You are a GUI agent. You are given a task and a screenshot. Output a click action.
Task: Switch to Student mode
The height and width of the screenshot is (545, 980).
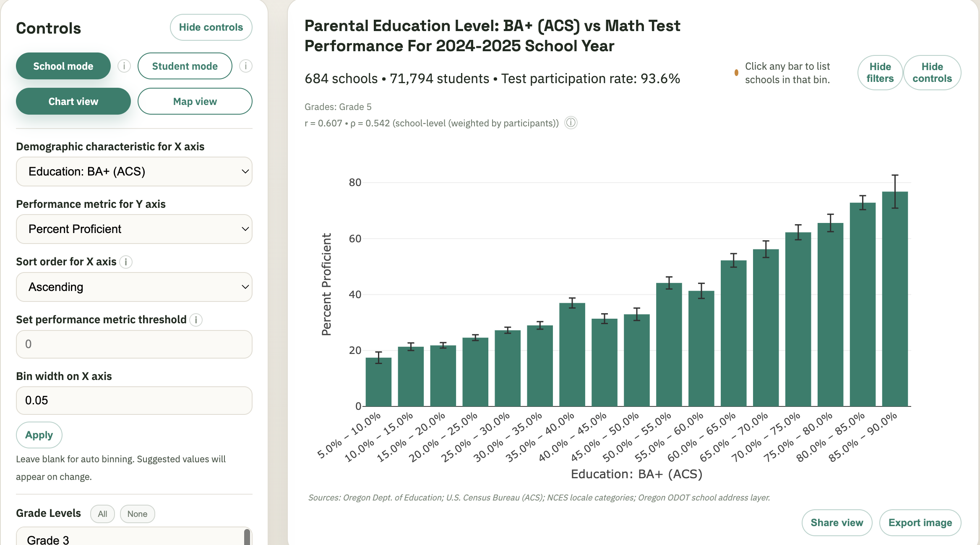pos(185,66)
